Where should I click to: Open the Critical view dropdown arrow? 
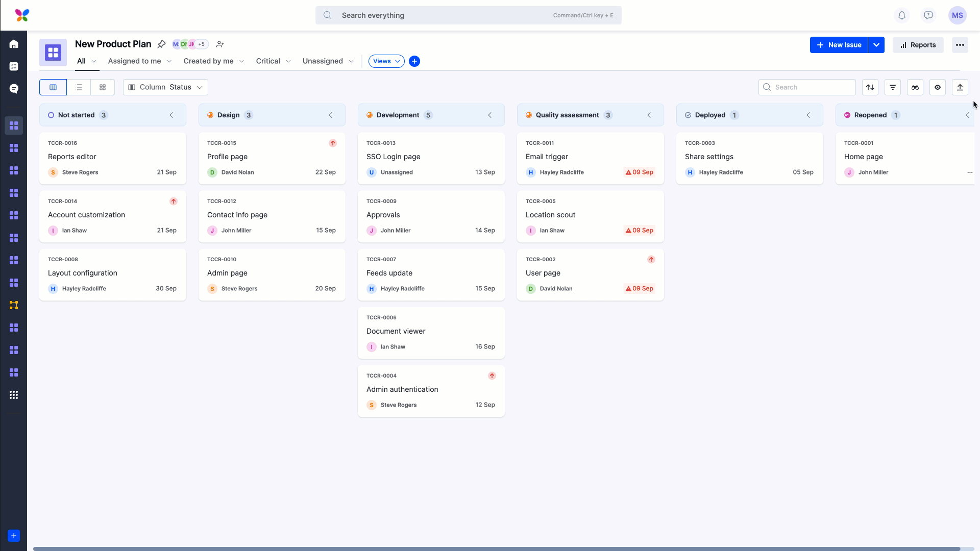pyautogui.click(x=288, y=61)
